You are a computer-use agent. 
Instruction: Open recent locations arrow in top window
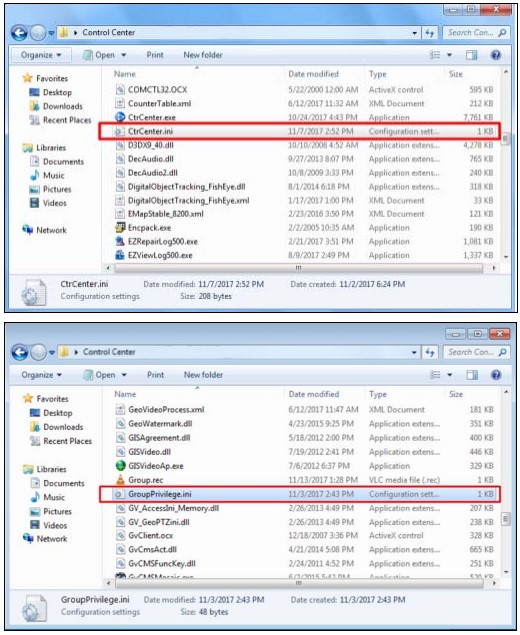[x=51, y=33]
